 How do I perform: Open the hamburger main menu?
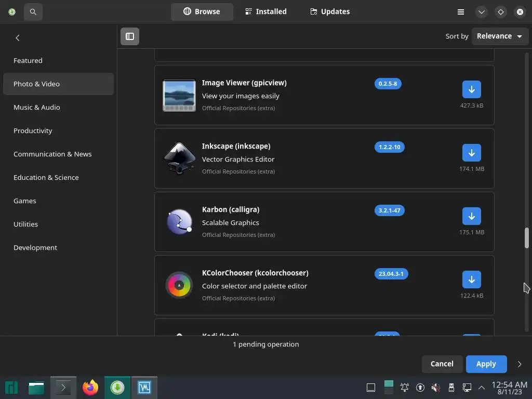pyautogui.click(x=460, y=12)
